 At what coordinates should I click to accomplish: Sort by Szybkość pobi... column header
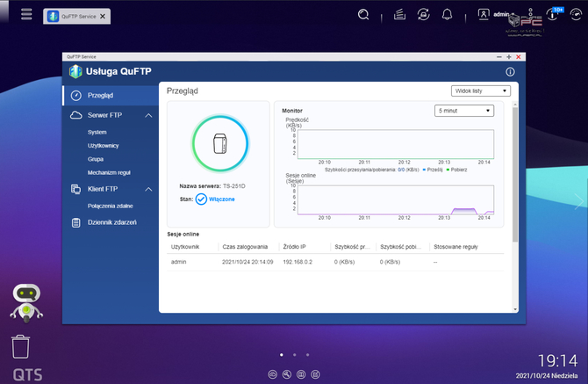pyautogui.click(x=400, y=247)
